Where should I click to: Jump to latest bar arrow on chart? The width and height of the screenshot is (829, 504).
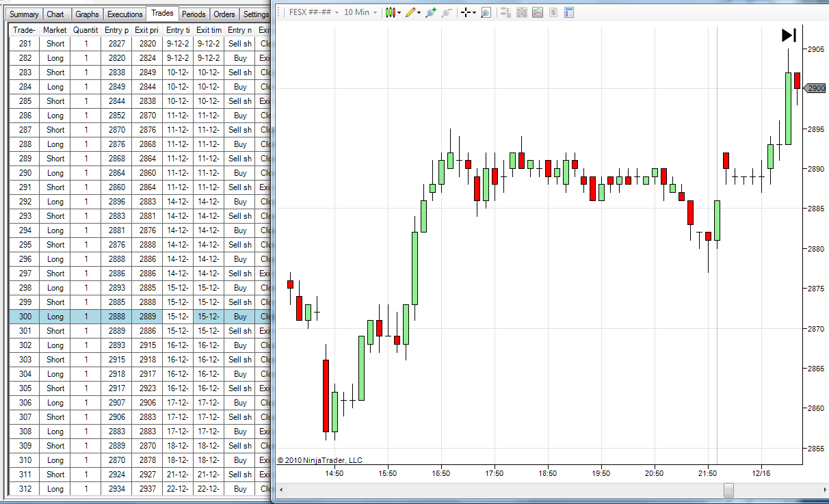pyautogui.click(x=789, y=36)
